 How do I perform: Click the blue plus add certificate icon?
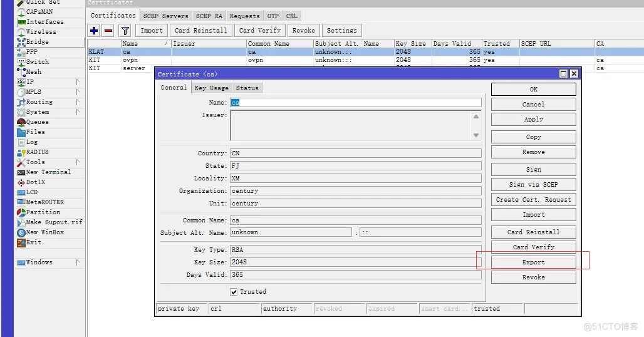tap(94, 30)
